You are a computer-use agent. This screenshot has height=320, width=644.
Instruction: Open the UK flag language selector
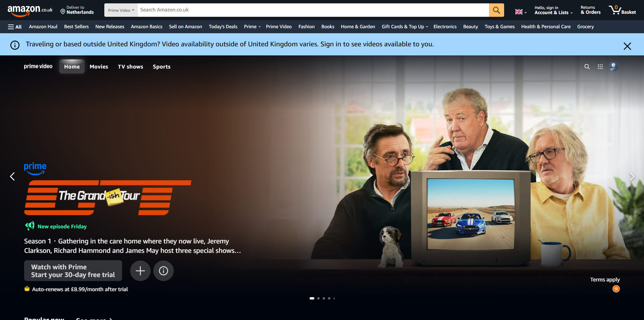pyautogui.click(x=521, y=12)
